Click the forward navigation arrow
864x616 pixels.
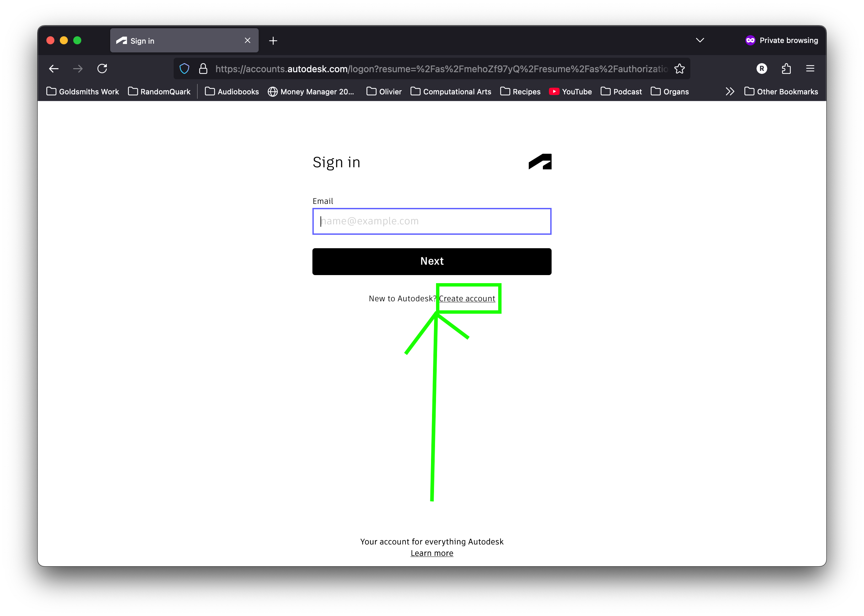click(x=78, y=69)
